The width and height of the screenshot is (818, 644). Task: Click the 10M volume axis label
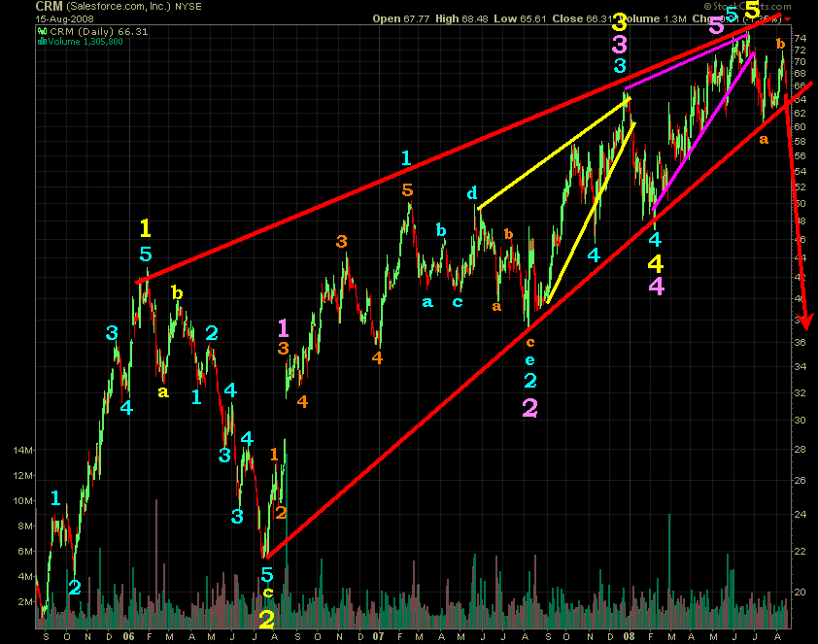click(x=23, y=500)
